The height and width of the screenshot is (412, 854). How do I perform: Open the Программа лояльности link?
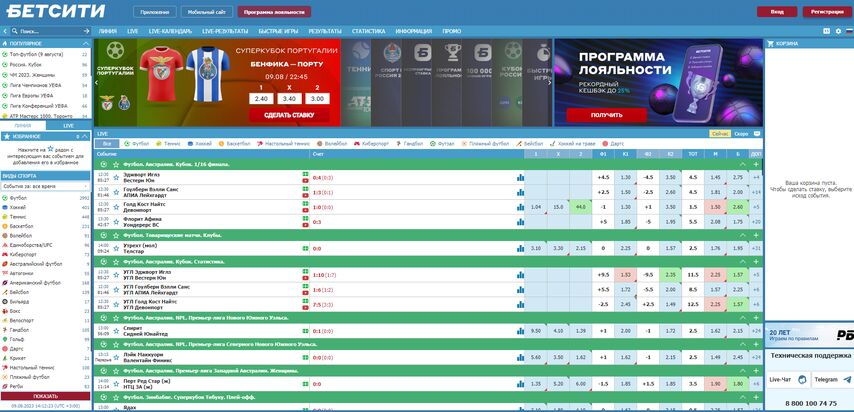pyautogui.click(x=274, y=11)
